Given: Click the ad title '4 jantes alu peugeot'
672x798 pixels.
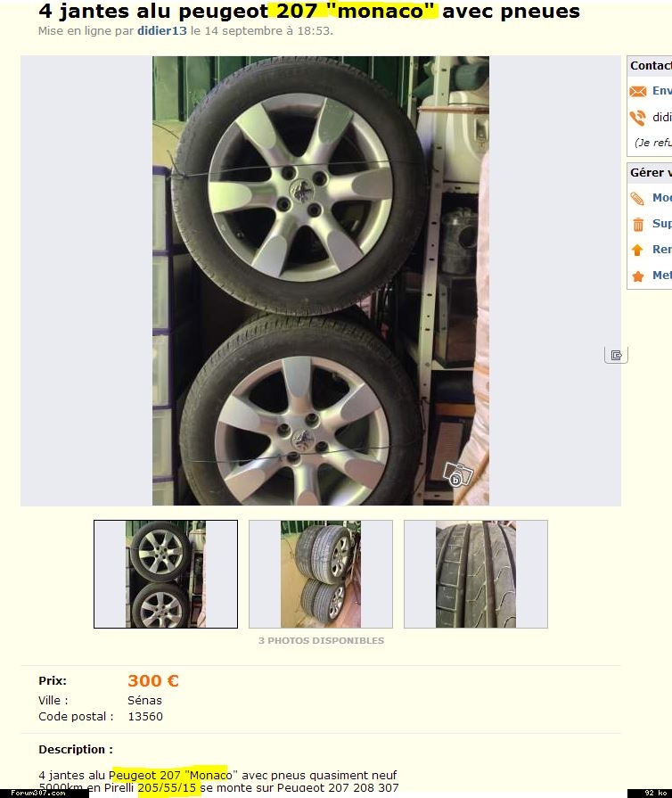Looking at the screenshot, I should click(153, 12).
